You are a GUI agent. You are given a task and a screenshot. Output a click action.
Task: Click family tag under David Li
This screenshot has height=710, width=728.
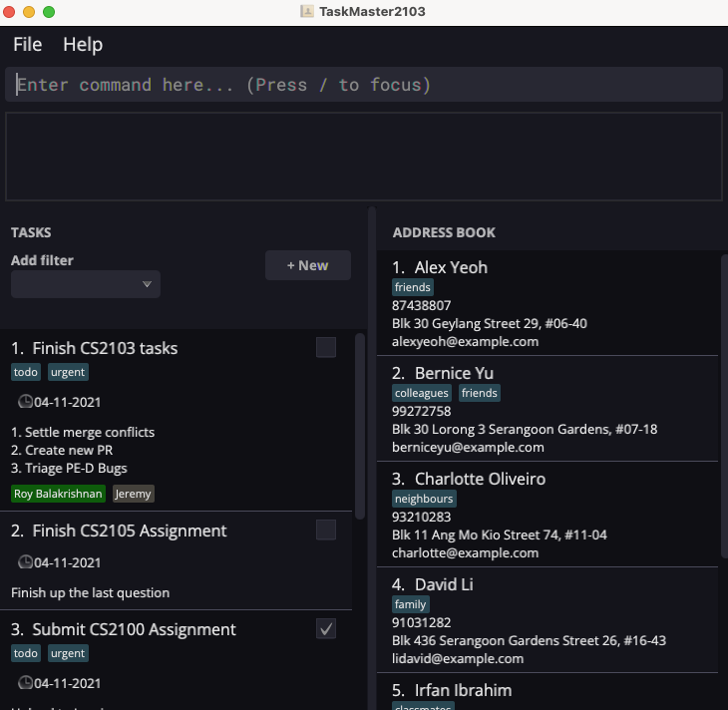(411, 604)
